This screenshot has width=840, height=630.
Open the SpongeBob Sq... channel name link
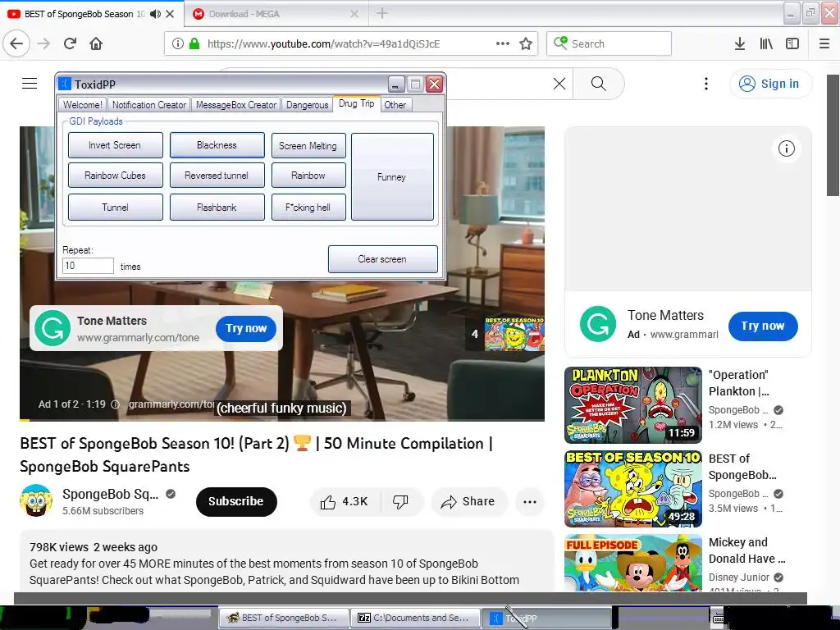[x=111, y=494]
